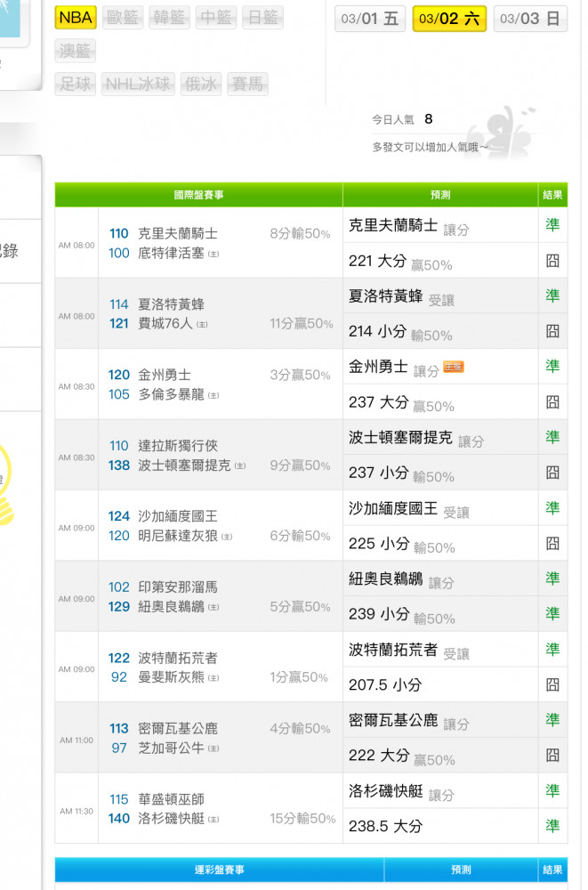
Task: Click 準 result for 239 小分
Action: pos(552,613)
